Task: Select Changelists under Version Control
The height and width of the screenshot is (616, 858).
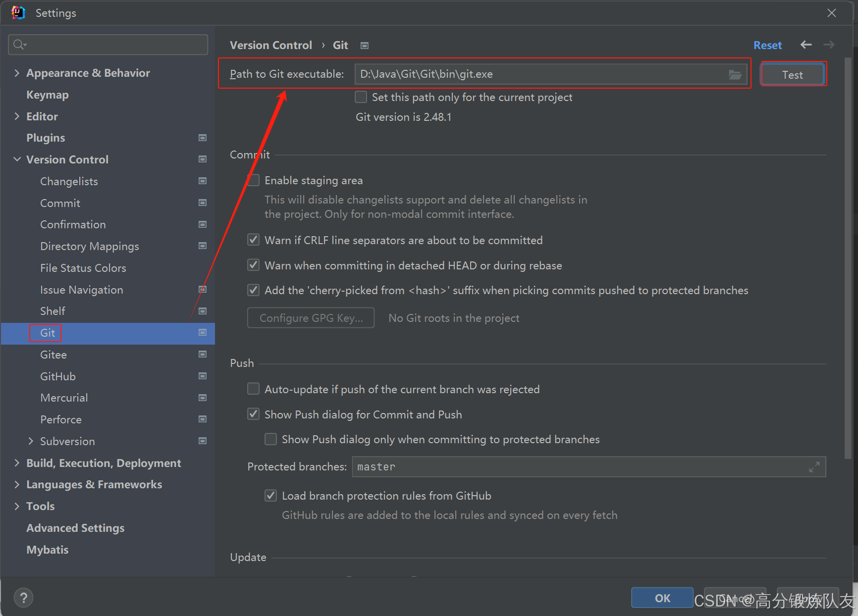Action: click(69, 181)
